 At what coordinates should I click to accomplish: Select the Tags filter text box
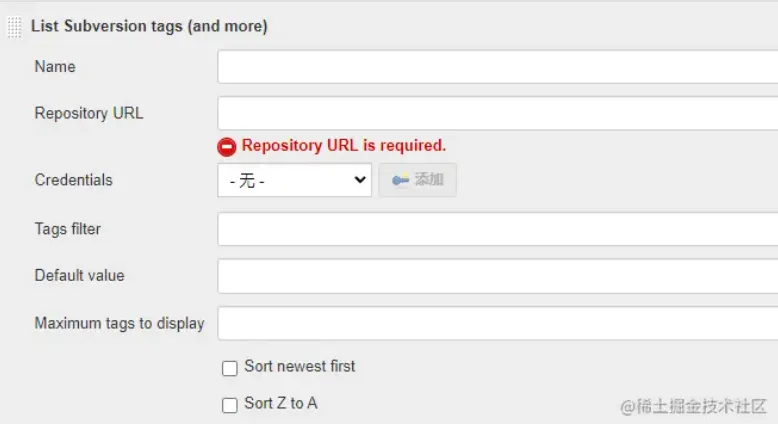coord(497,229)
